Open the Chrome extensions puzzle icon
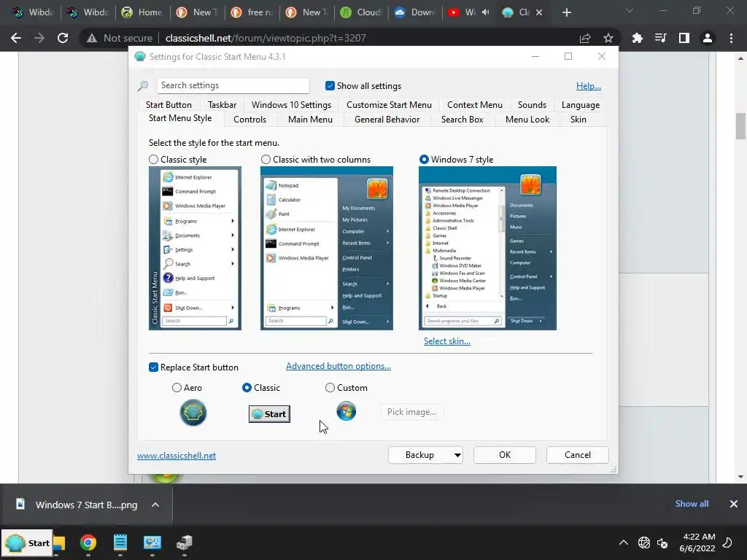747x560 pixels. (x=637, y=38)
